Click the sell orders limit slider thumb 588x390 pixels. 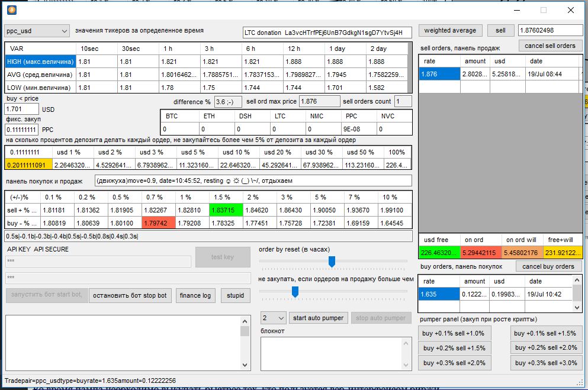click(294, 291)
